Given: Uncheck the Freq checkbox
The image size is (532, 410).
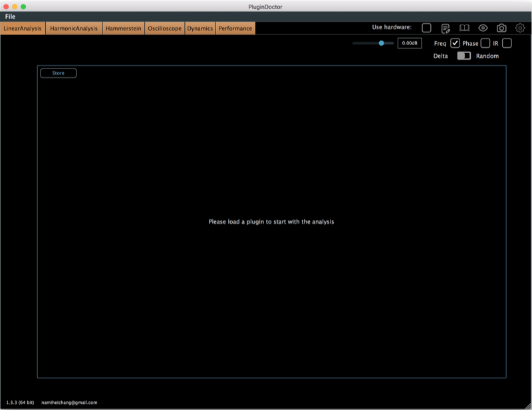Looking at the screenshot, I should pos(455,43).
